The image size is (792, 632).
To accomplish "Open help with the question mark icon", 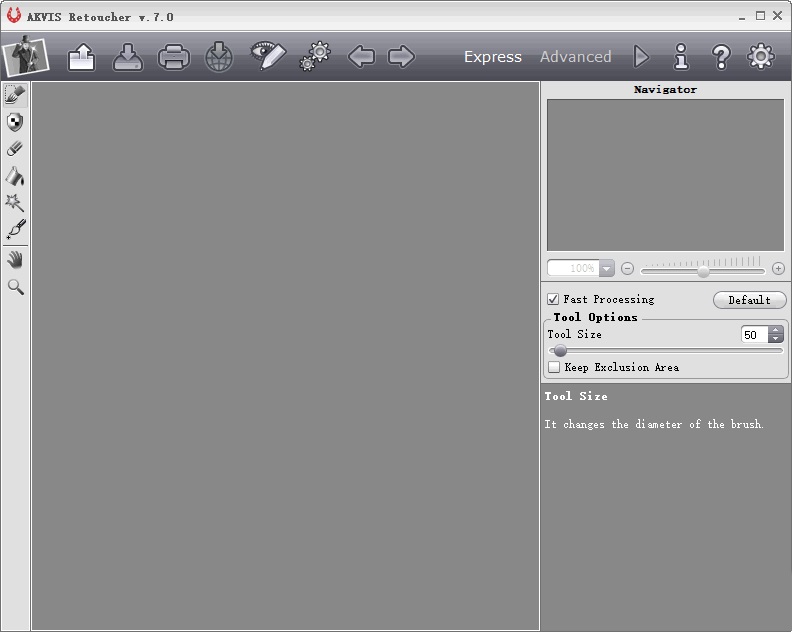I will point(721,57).
